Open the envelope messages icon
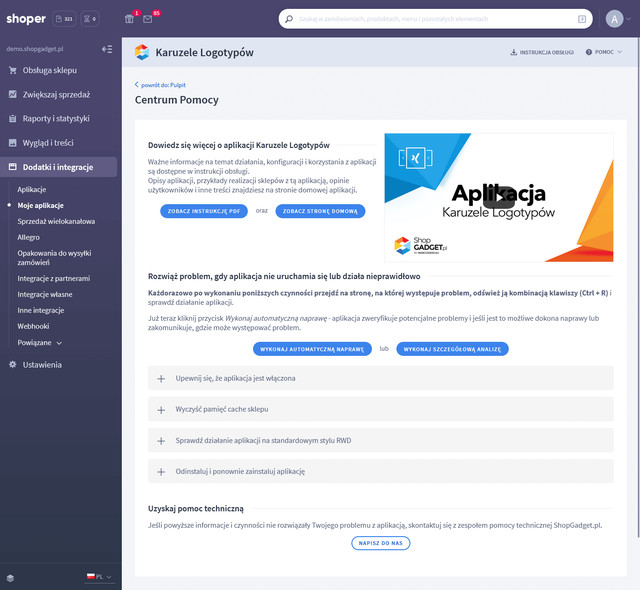This screenshot has height=590, width=640. point(148,19)
